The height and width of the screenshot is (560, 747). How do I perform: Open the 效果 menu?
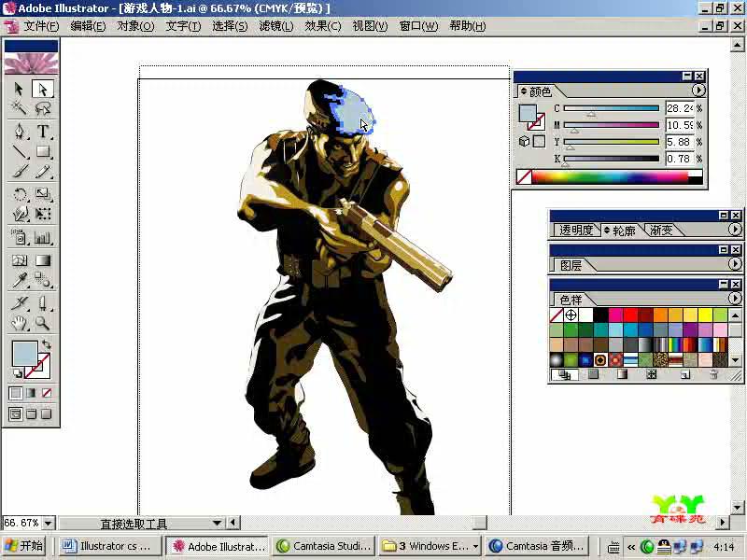pyautogui.click(x=322, y=26)
